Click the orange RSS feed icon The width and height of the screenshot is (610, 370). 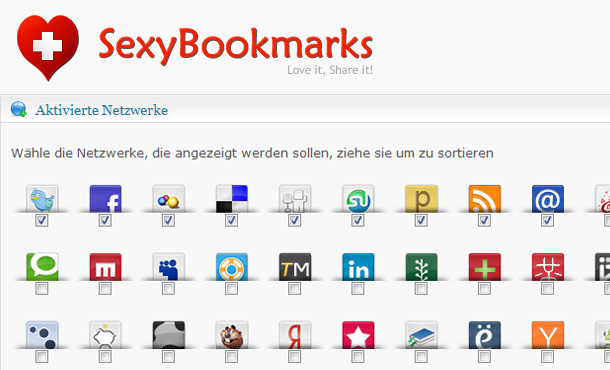pos(485,199)
